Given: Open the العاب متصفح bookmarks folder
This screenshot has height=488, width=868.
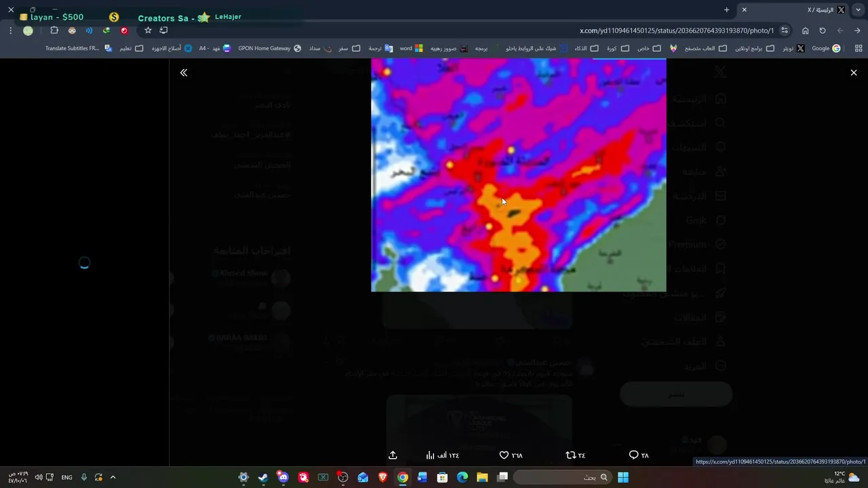Looking at the screenshot, I should click(x=705, y=49).
